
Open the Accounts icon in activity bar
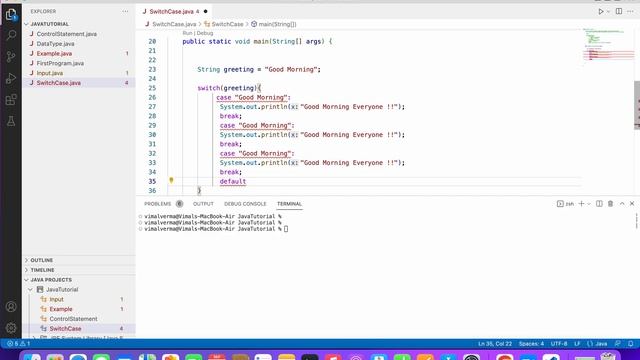tap(11, 307)
